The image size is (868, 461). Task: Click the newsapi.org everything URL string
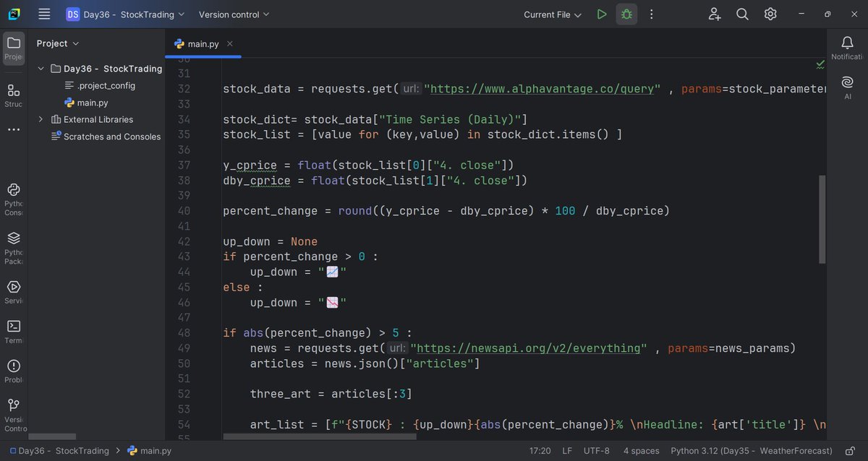click(529, 348)
